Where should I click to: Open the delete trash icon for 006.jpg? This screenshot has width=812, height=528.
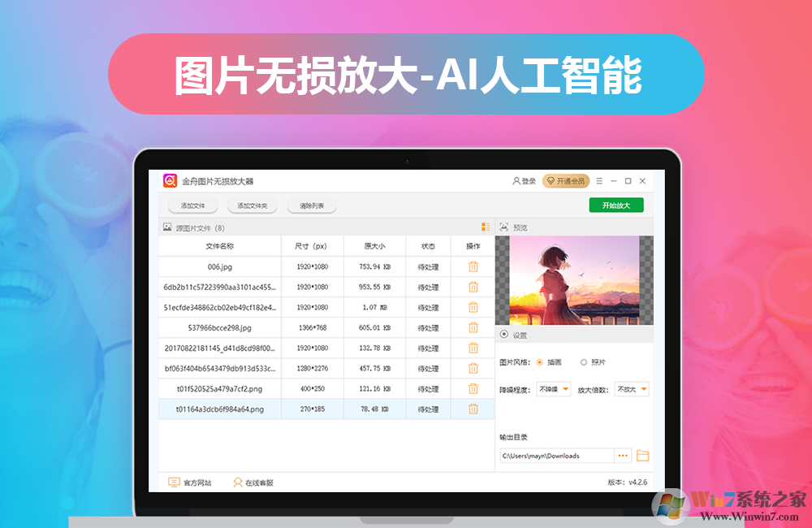click(473, 266)
